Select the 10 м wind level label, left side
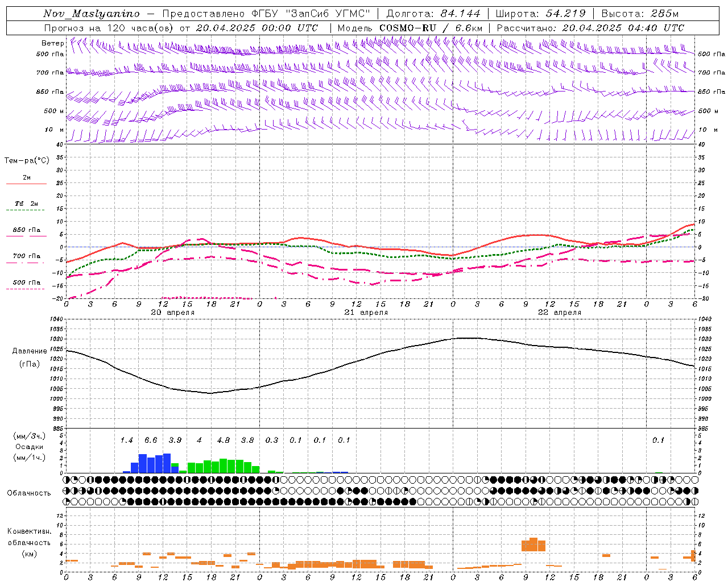Image resolution: width=728 pixels, height=582 pixels. (54, 130)
